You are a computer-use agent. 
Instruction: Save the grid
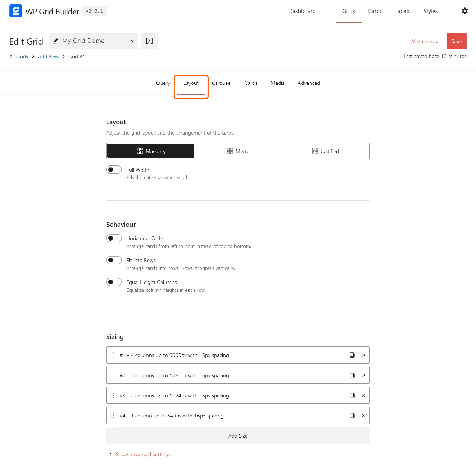coord(456,41)
